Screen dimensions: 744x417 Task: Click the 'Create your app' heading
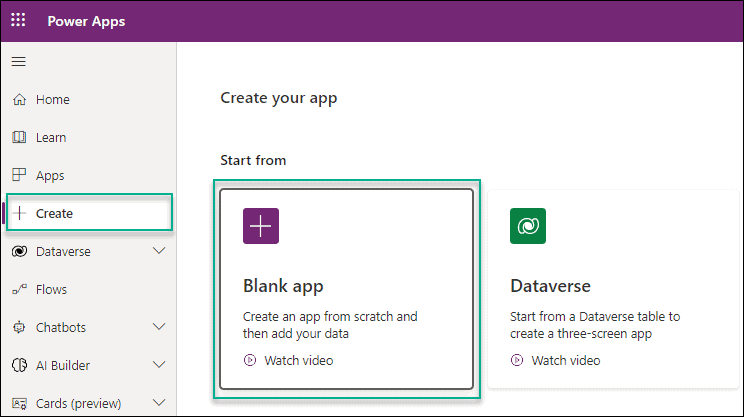[x=279, y=98]
